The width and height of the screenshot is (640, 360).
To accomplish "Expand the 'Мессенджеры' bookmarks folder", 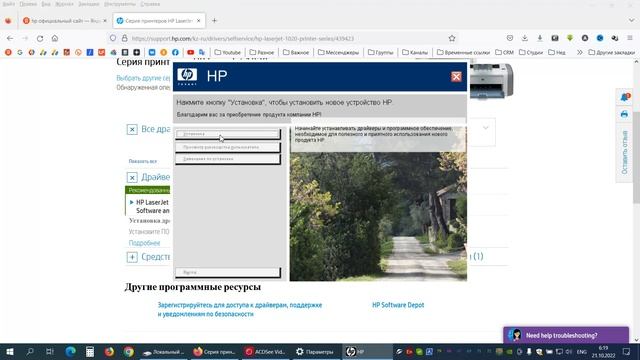I will click(x=338, y=52).
